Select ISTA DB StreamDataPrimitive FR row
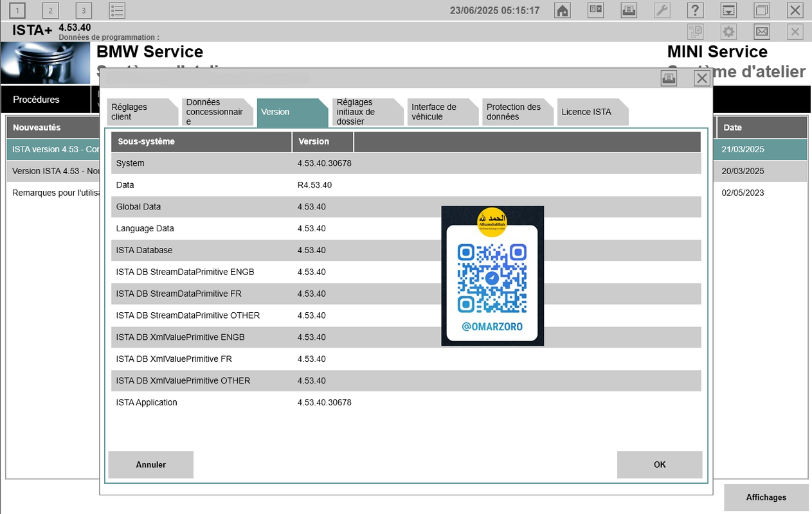Viewport: 812px width, 514px height. coord(406,294)
